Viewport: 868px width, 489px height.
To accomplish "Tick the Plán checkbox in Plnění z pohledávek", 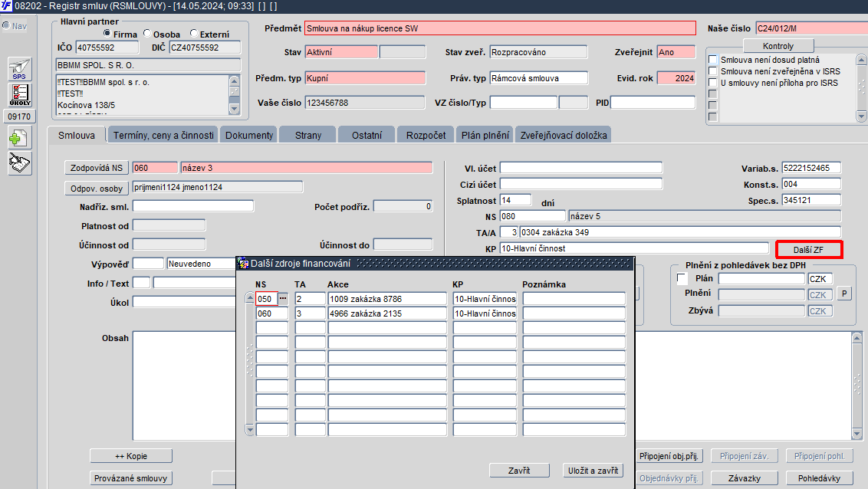I will click(682, 278).
